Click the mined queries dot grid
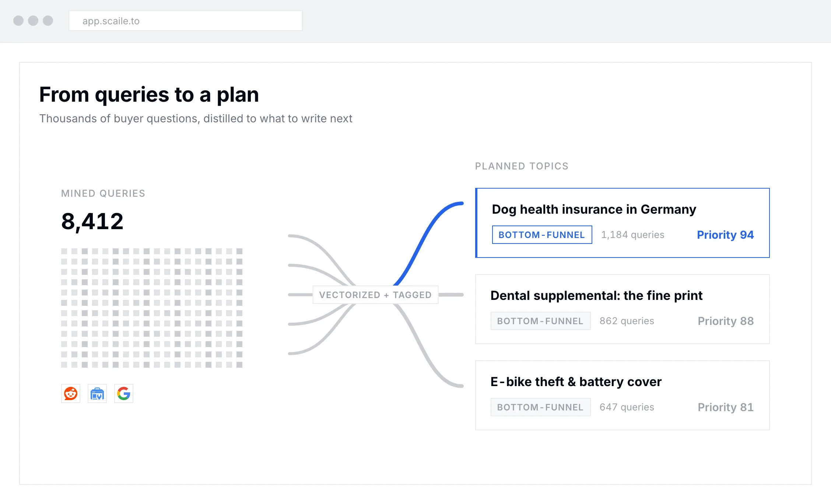Viewport: 831px width, 504px height. click(x=152, y=308)
